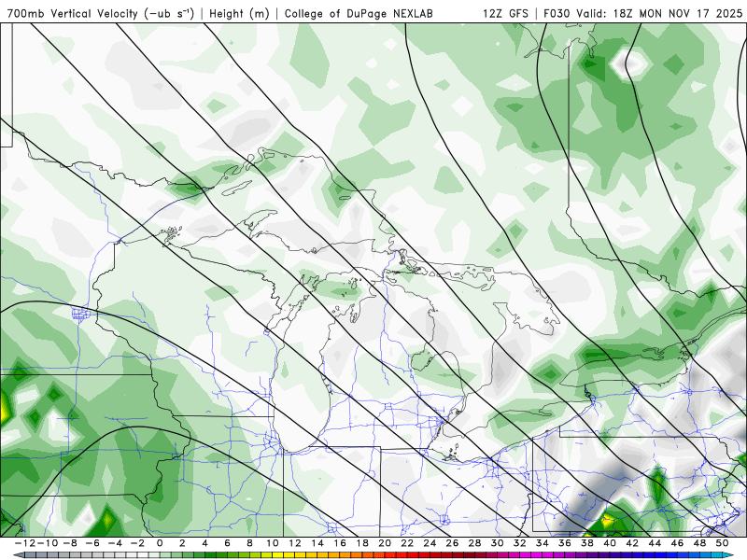Choose the '40' color scale label
Viewport: 747px width, 560px height.
pyautogui.click(x=610, y=543)
